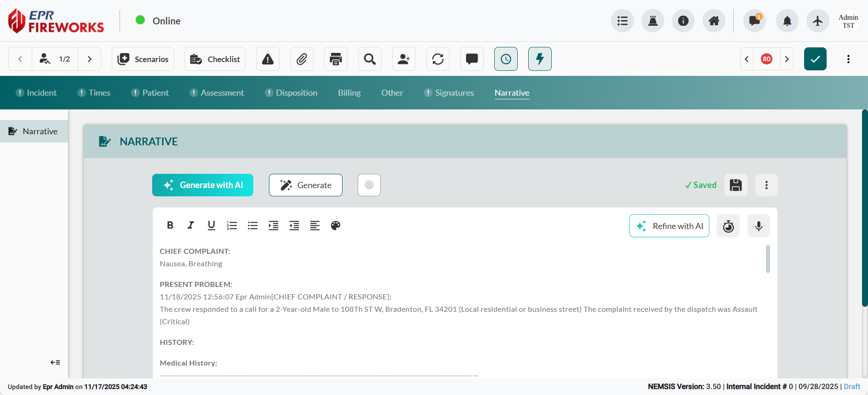Screen dimensions: 868x395
Task: Open narrative three-dot options menu
Action: (766, 185)
